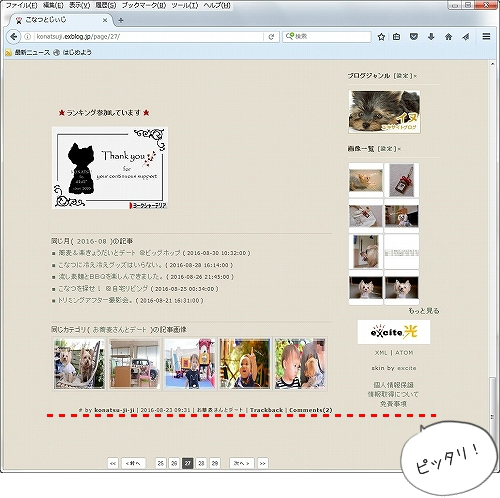Viewport: 500px width, 498px height.
Task: Go to the previous page button 前へ
Action: click(x=133, y=463)
